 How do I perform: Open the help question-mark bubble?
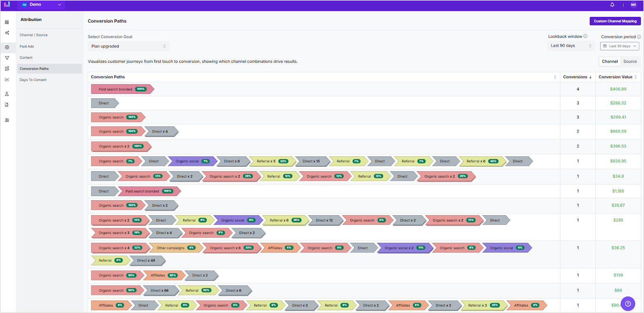click(x=628, y=304)
